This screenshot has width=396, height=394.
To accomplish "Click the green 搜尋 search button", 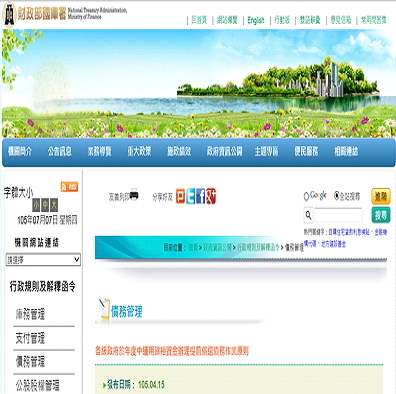I will [x=381, y=215].
